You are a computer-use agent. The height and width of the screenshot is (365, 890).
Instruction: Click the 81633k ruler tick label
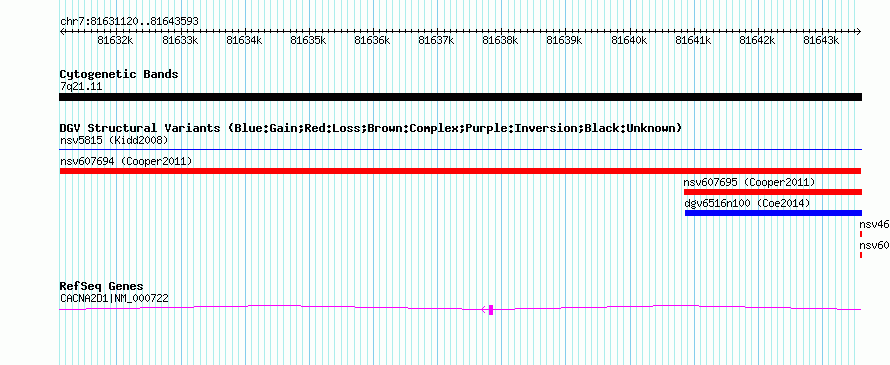coord(179,40)
